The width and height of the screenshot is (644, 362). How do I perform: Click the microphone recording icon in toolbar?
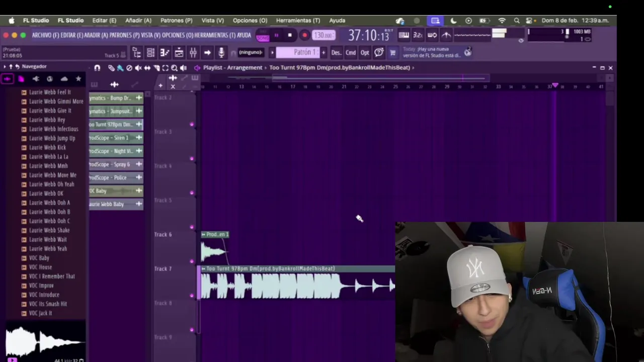click(x=221, y=52)
